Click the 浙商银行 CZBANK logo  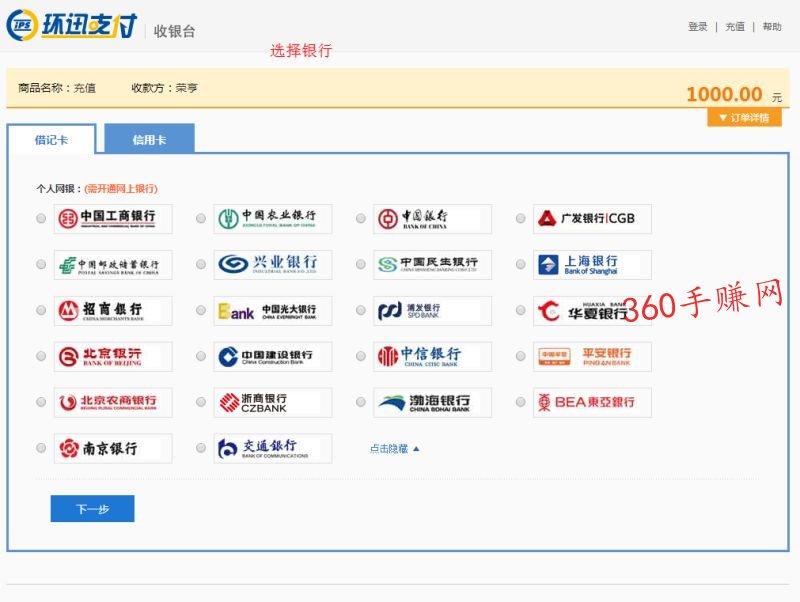(272, 403)
